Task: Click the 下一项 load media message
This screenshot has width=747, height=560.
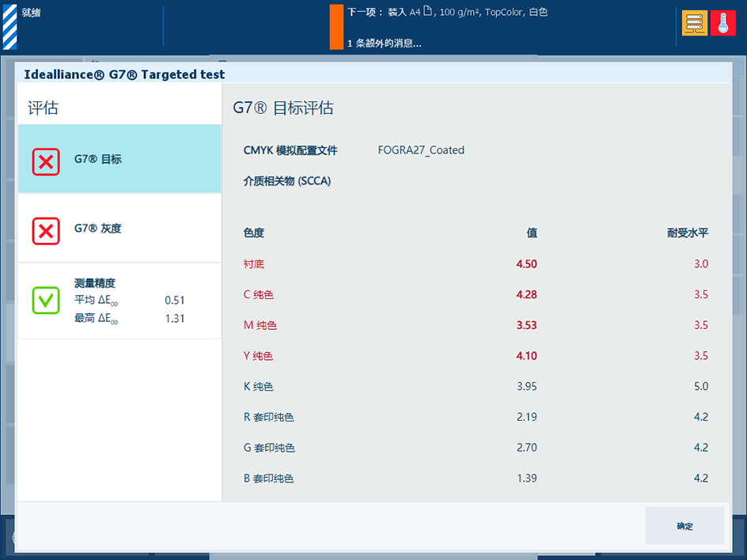Action: tap(447, 12)
